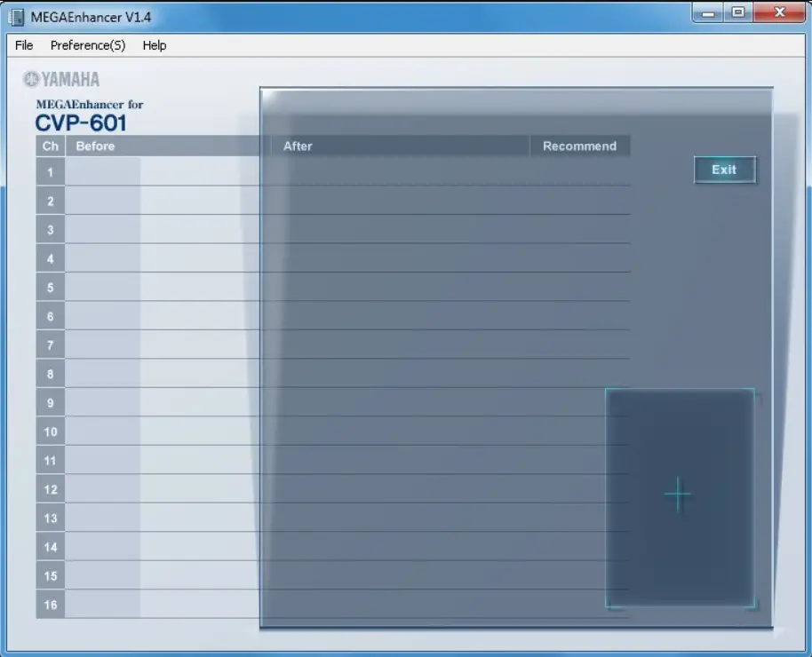Image resolution: width=812 pixels, height=657 pixels.
Task: Select channel 16 in the channel list
Action: 49,605
